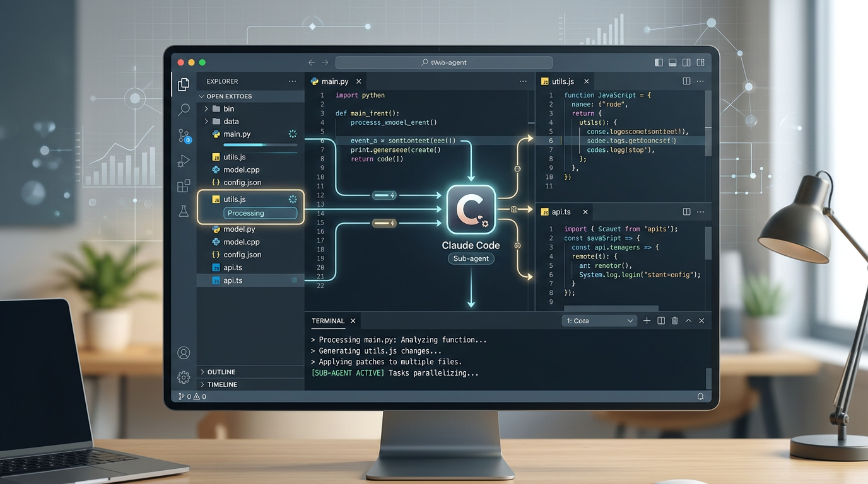The width and height of the screenshot is (868, 484).
Task: Open the terminal selector dropdown showing 1: Coza
Action: [598, 320]
